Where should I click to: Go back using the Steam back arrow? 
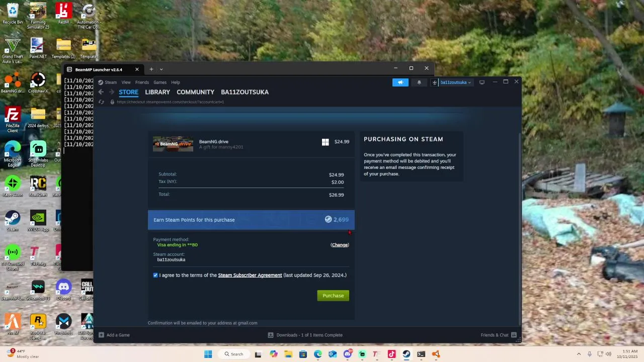pyautogui.click(x=101, y=92)
